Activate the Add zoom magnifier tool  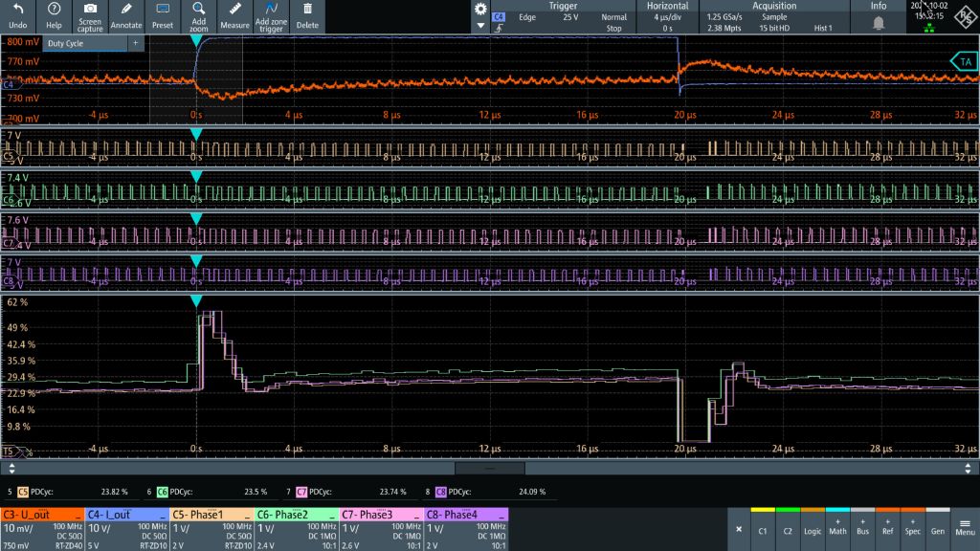tap(198, 10)
